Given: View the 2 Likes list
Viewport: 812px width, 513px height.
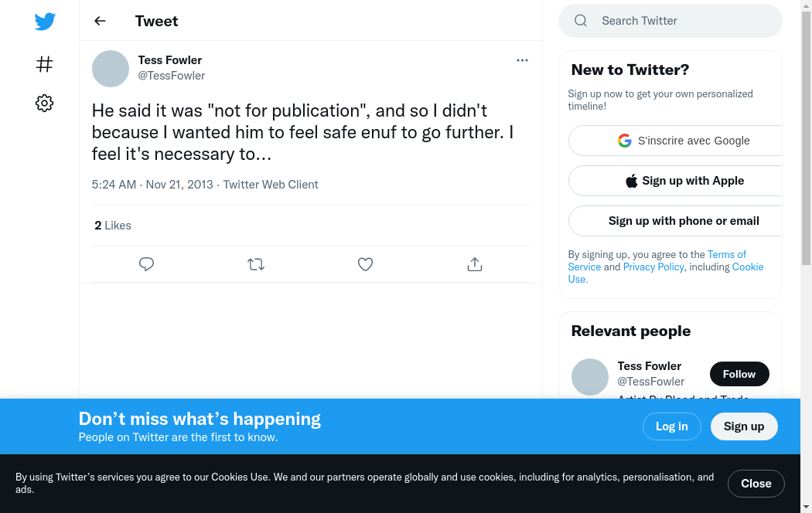Looking at the screenshot, I should (113, 226).
